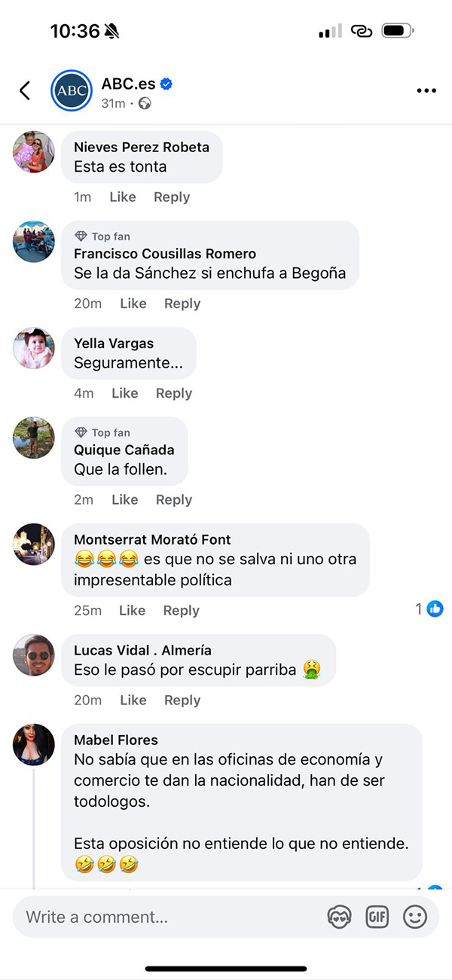Screen dimensions: 452x980
Task: Tap the public globe audience icon
Action: tap(145, 103)
